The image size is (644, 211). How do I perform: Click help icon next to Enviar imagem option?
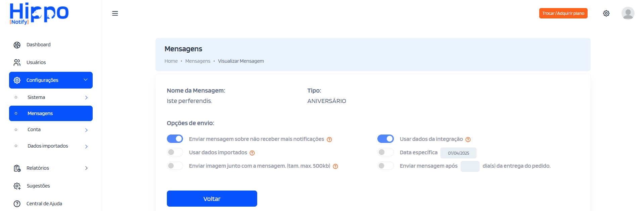pos(335,166)
